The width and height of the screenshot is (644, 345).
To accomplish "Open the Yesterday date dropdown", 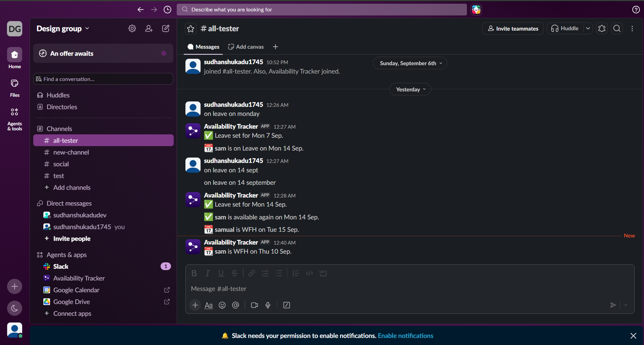I will point(410,89).
